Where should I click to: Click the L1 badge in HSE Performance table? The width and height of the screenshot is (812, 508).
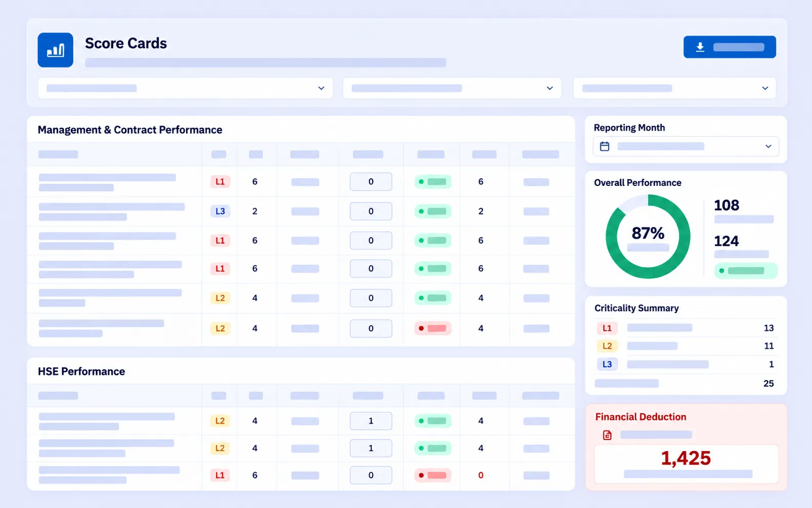click(220, 475)
